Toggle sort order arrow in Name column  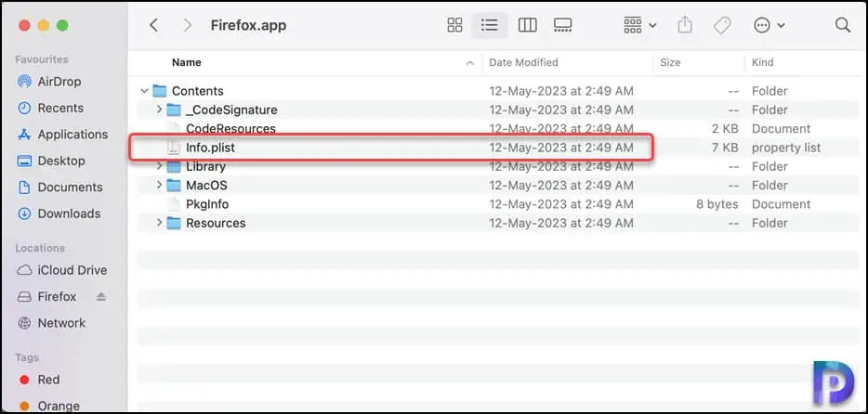click(x=470, y=63)
